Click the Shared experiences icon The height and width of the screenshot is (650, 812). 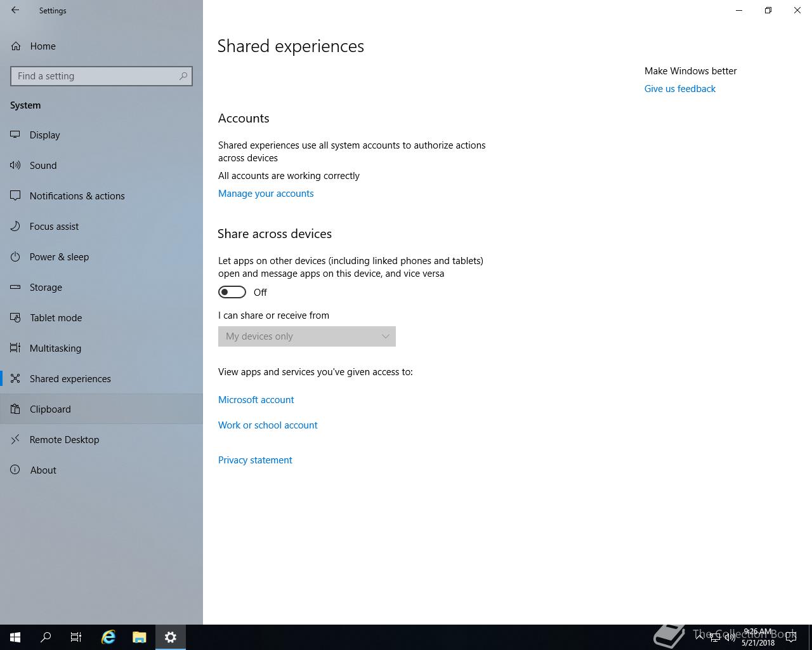click(x=15, y=378)
